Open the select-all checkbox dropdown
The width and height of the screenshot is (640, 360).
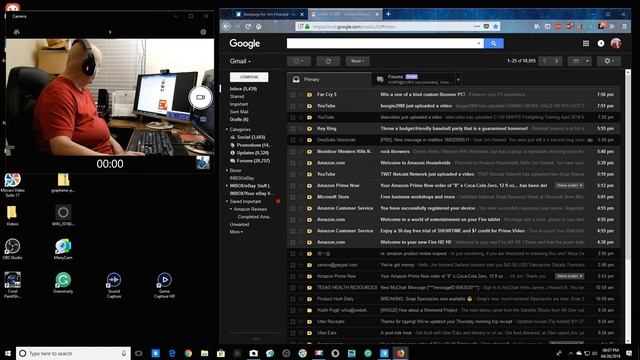[x=299, y=61]
